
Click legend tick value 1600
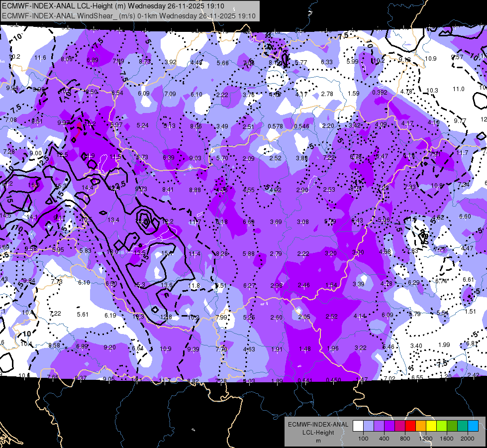click(x=447, y=439)
